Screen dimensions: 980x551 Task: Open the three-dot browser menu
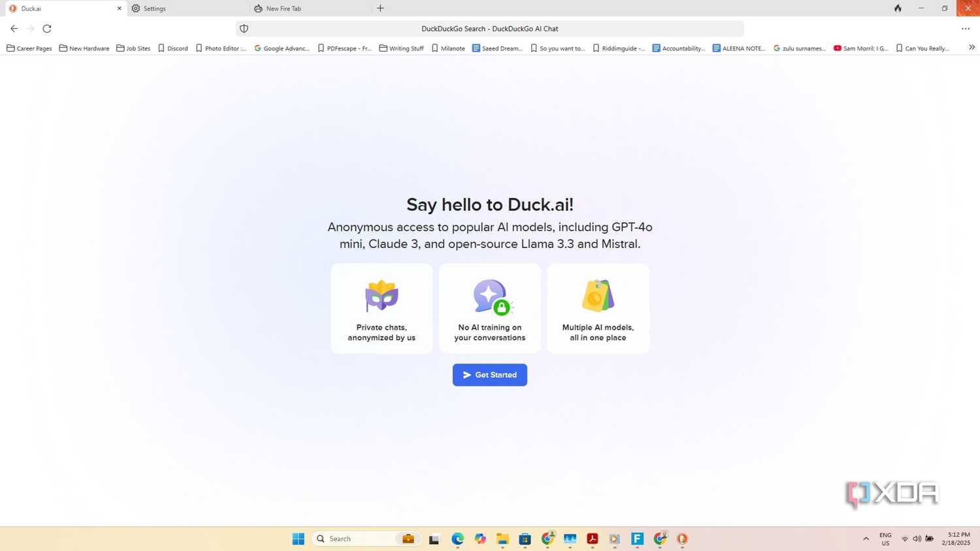tap(966, 29)
